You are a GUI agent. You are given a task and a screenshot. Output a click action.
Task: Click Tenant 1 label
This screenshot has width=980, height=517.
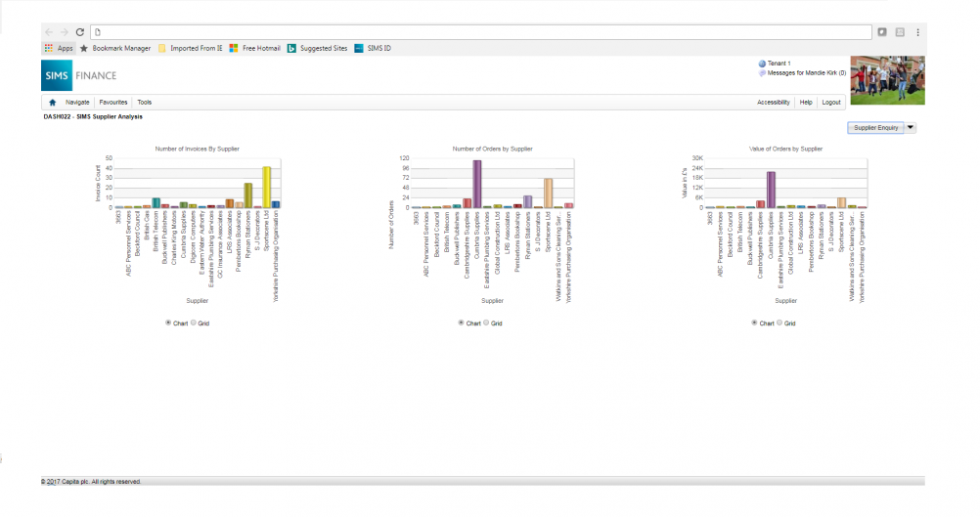point(779,64)
